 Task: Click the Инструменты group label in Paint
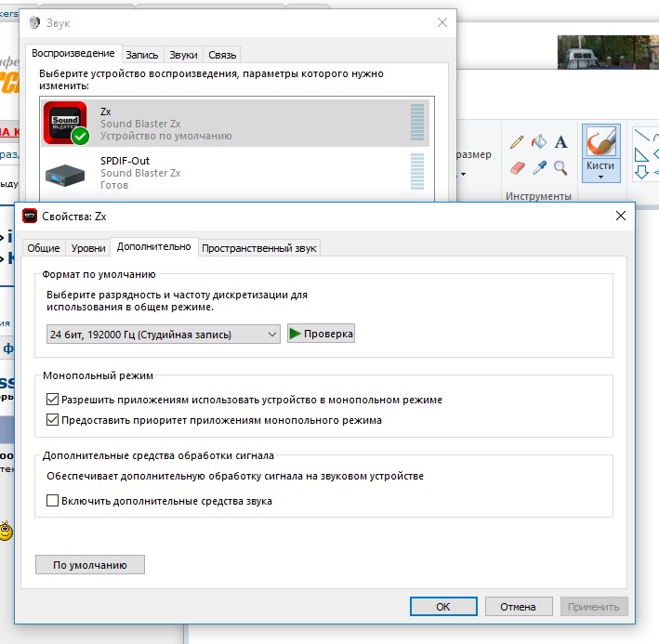pyautogui.click(x=538, y=196)
